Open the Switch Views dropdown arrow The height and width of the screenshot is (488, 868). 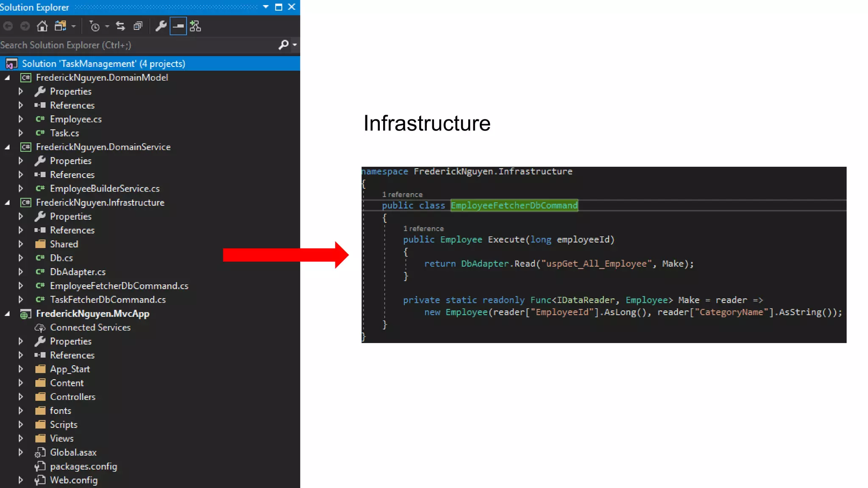74,26
